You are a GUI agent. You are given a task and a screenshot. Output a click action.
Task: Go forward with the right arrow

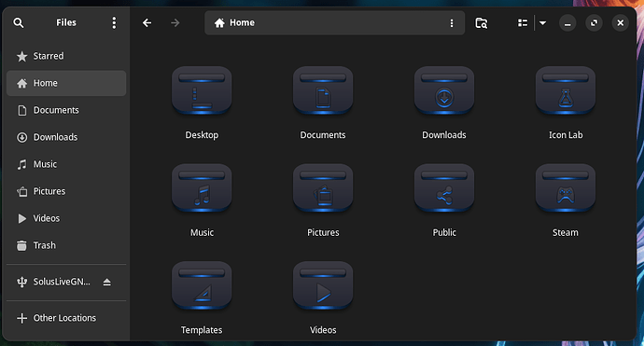[175, 23]
